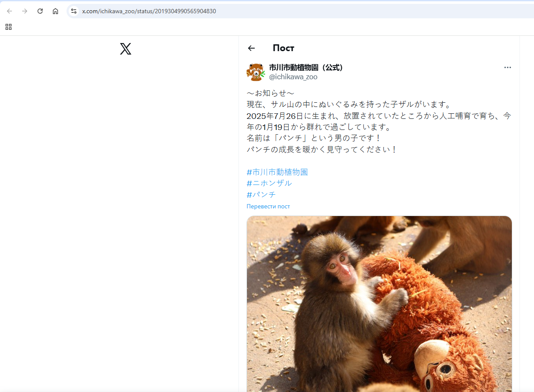Screen dimensions: 534x392
Task: Click the browser back arrow button
Action: tap(9, 11)
